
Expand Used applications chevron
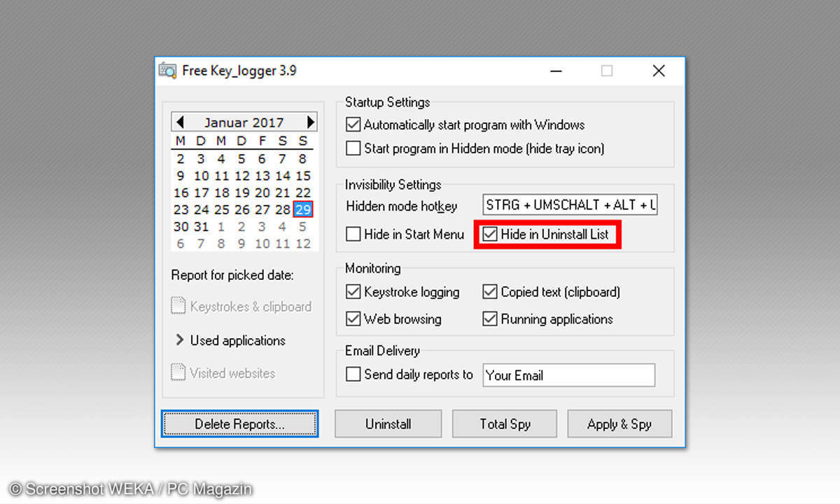tap(178, 340)
